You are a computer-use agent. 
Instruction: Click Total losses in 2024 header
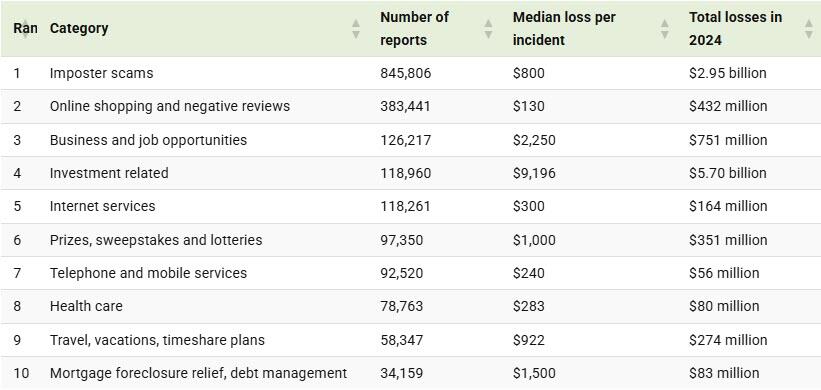pyautogui.click(x=735, y=29)
